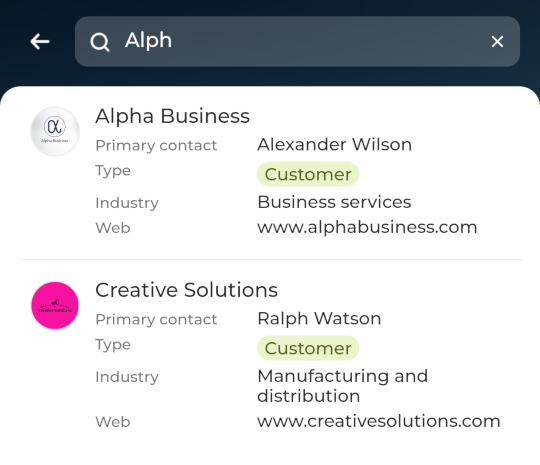The width and height of the screenshot is (540, 465).
Task: Click the Web label under Creative Solutions
Action: click(113, 422)
